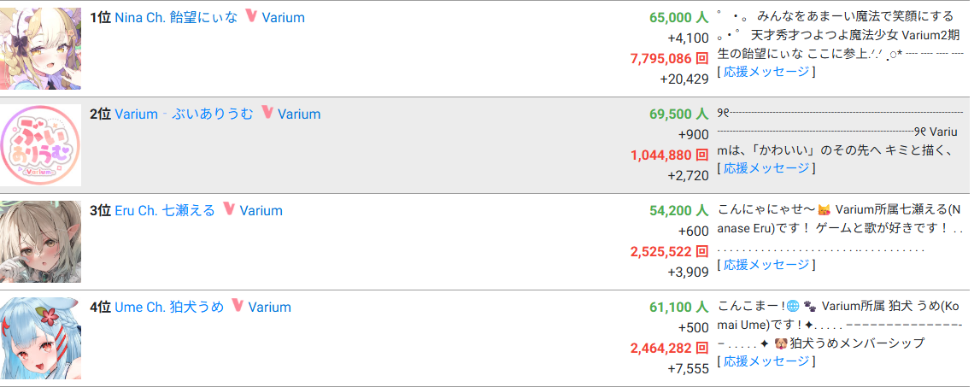The height and width of the screenshot is (387, 980).
Task: Open 応援メッセージ link for Ume Ch.
Action: click(x=766, y=361)
